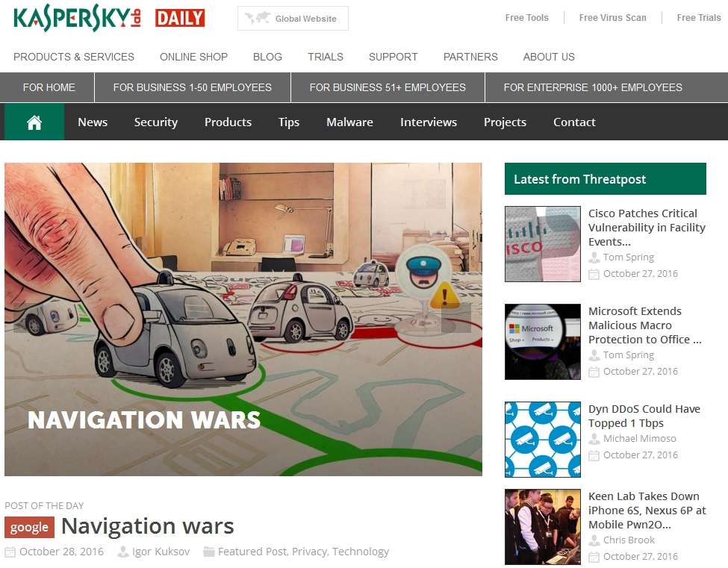The image size is (728, 568).
Task: Open Malware blog section
Action: (349, 122)
